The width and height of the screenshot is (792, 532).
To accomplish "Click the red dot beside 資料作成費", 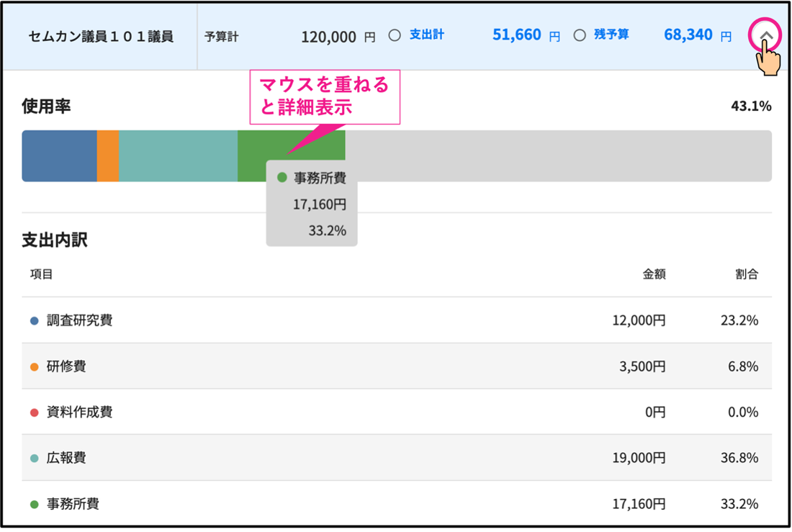I will [35, 413].
